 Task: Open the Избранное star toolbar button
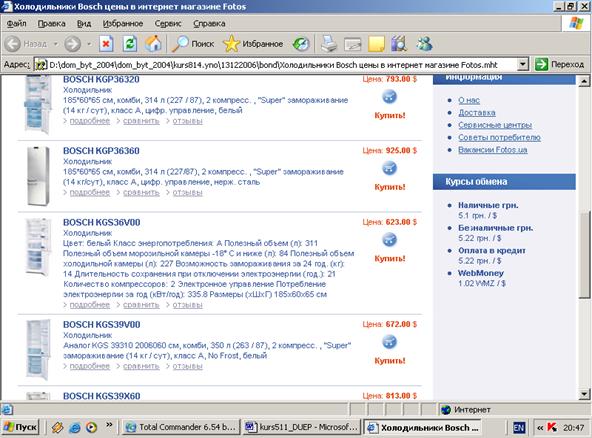pos(253,44)
